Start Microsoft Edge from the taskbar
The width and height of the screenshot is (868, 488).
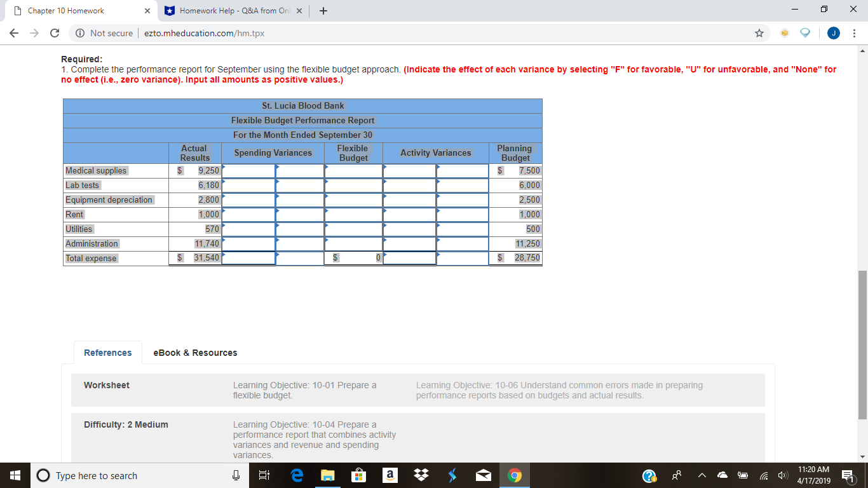click(x=296, y=475)
